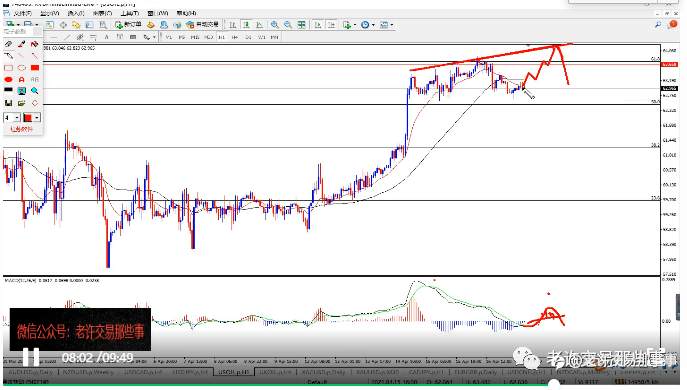Switch chart to candlestick style
This screenshot has width=687, height=390.
pos(246,25)
